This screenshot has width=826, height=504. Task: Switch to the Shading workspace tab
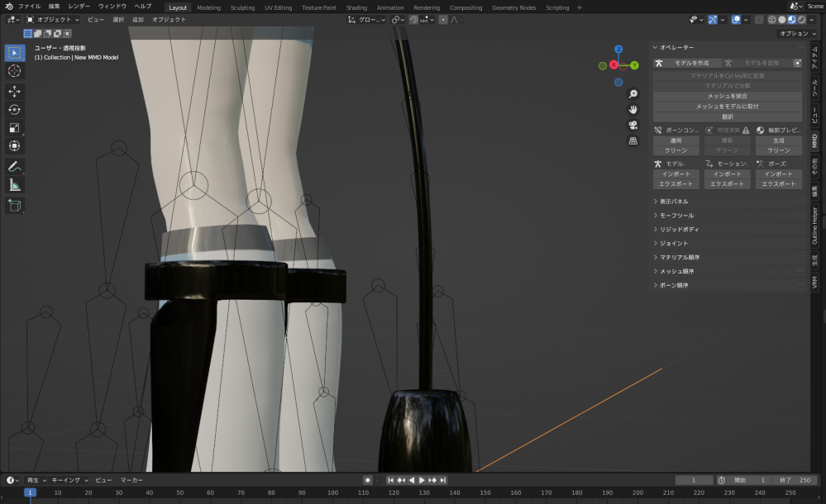pyautogui.click(x=356, y=7)
